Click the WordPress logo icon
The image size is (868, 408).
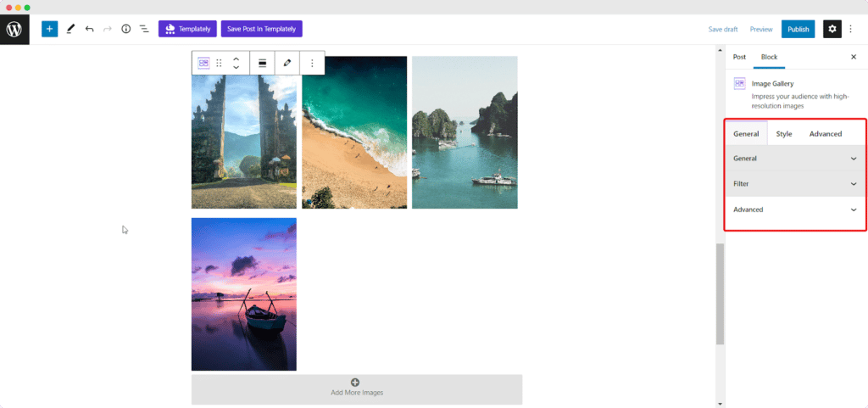pos(14,29)
